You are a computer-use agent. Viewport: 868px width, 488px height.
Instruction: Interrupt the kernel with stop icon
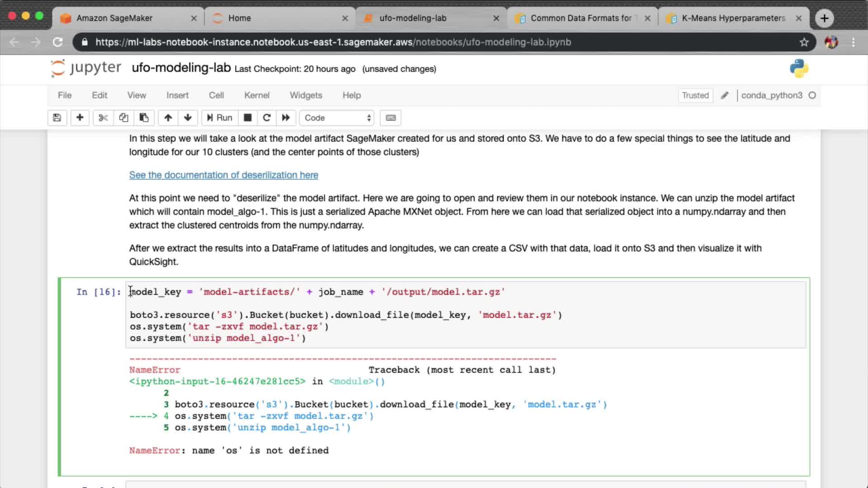coord(247,118)
